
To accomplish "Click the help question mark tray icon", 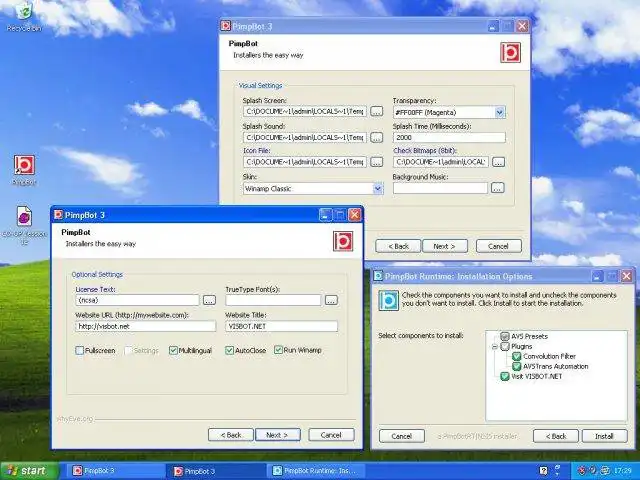I will (x=543, y=471).
